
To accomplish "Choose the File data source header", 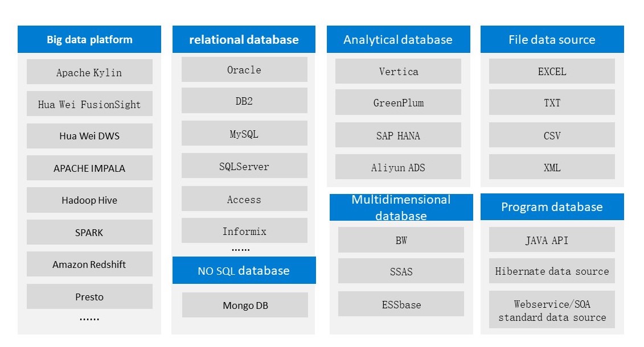I will pos(552,39).
